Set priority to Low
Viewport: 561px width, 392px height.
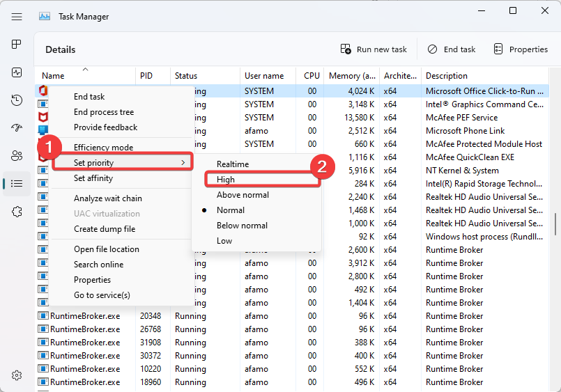coord(224,241)
